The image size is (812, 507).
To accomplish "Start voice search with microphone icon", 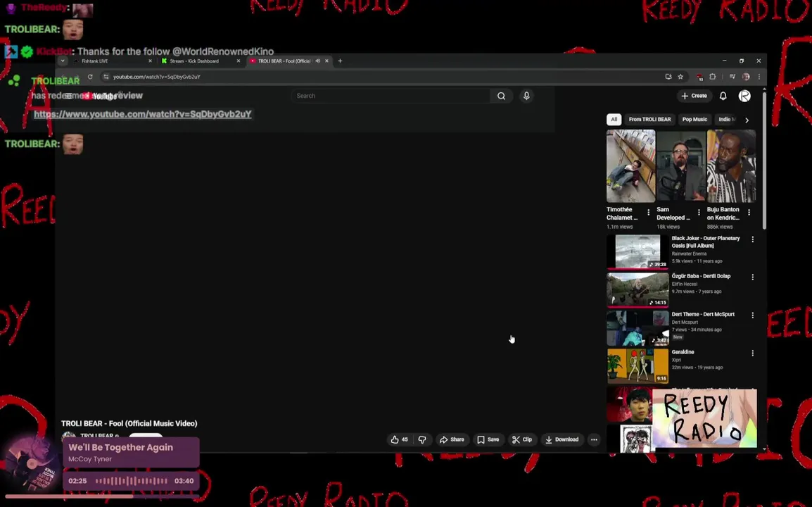I will [526, 96].
